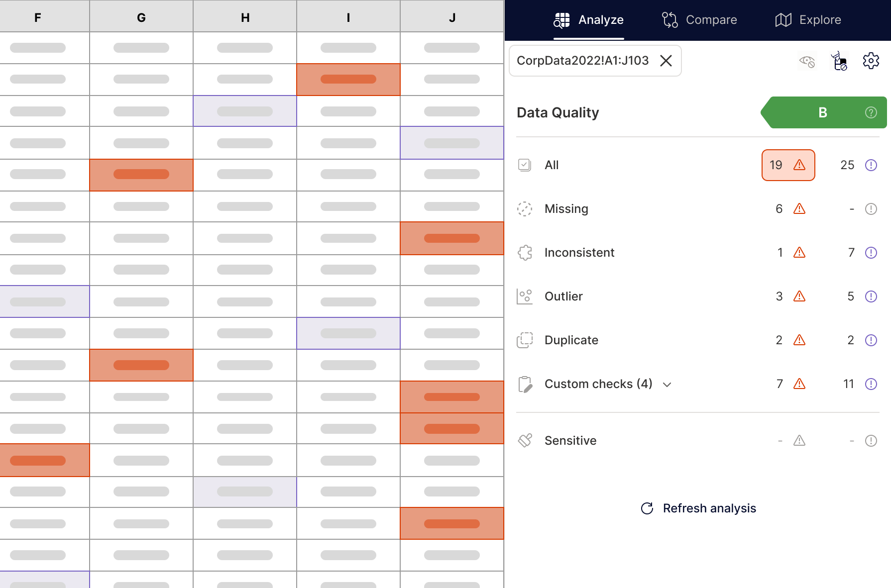Click the Missing data quality icon
Viewport: 891px width, 588px height.
[x=525, y=209]
